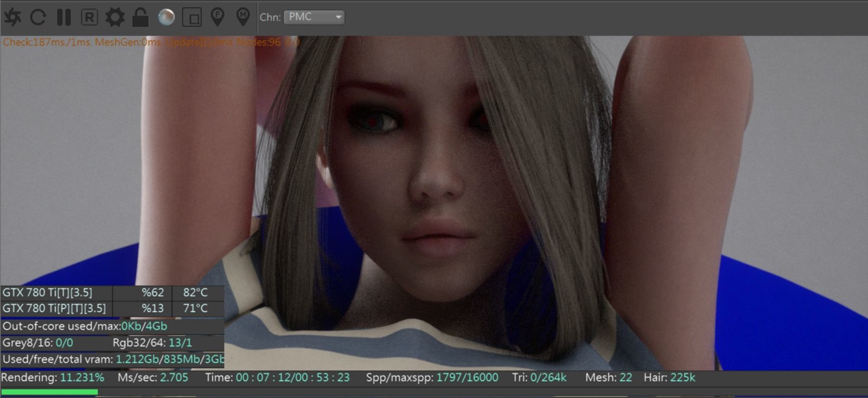Viewport: 868px width, 398px height.
Task: Click the Ms/sec: 2.705 readout
Action: click(x=153, y=377)
